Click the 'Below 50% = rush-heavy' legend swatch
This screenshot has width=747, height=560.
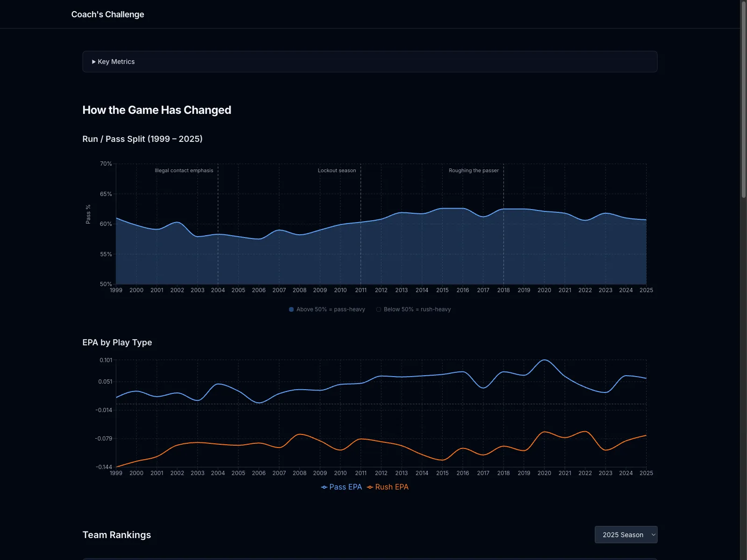pos(379,309)
